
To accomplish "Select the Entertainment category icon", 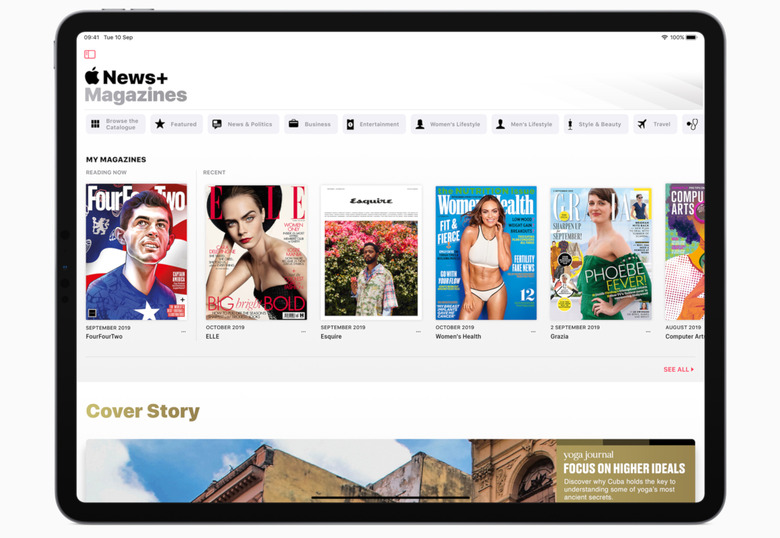I will (x=350, y=125).
